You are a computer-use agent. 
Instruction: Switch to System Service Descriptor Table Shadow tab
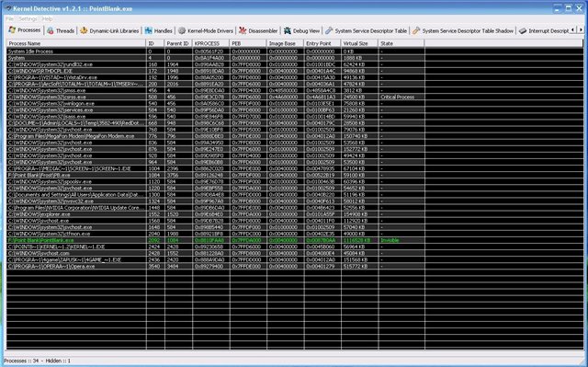463,30
